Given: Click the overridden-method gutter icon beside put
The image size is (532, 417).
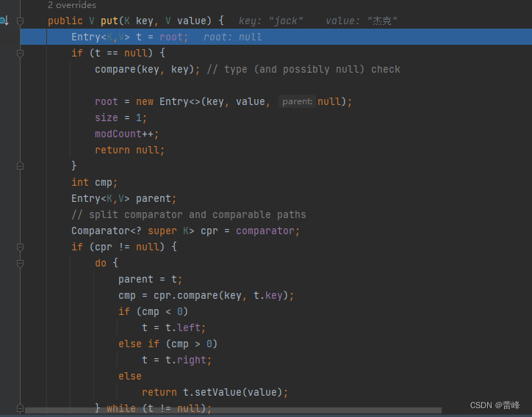Looking at the screenshot, I should click(4, 21).
